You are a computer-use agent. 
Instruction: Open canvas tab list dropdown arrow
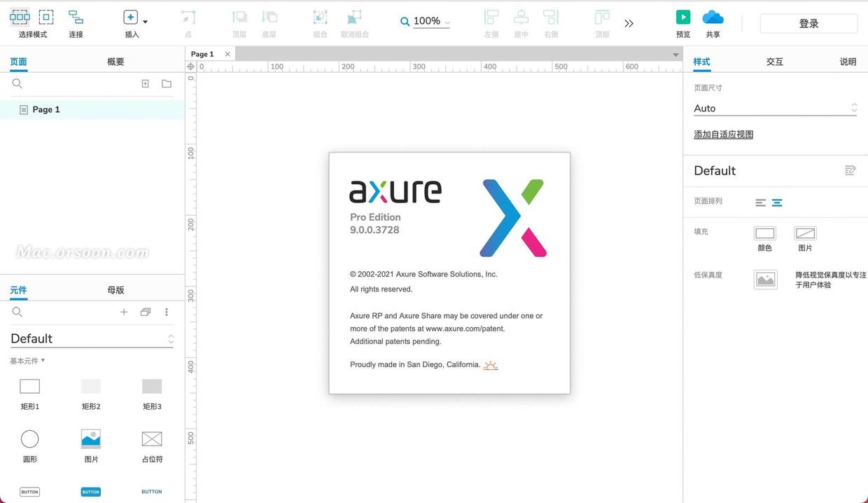(x=675, y=55)
